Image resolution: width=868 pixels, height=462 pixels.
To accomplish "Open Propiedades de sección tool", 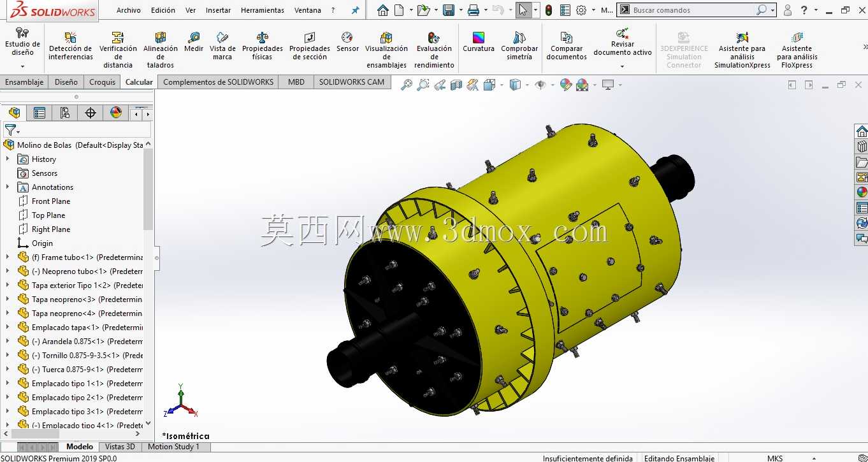I will (310, 46).
